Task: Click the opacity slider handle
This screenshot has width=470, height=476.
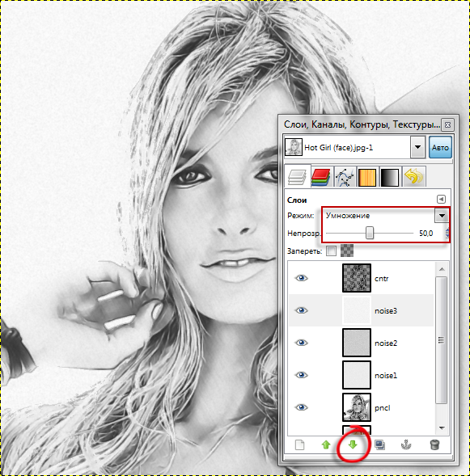Action: (x=370, y=233)
